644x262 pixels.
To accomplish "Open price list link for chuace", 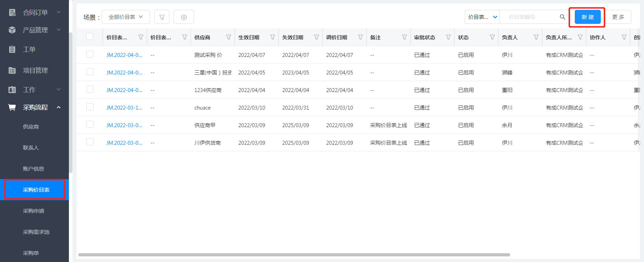I will (124, 108).
